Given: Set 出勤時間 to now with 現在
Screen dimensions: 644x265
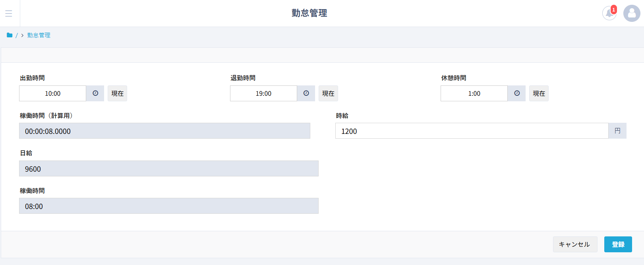Looking at the screenshot, I should (117, 93).
